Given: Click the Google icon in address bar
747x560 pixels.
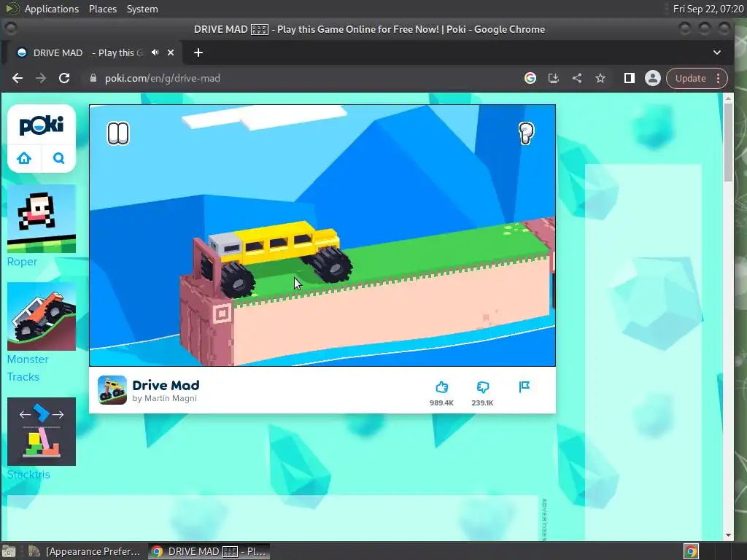Looking at the screenshot, I should [x=530, y=78].
